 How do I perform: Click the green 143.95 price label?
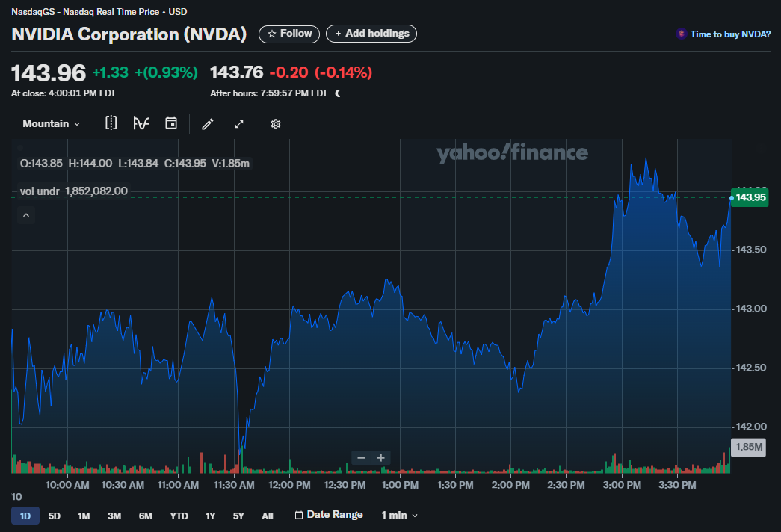tap(750, 197)
